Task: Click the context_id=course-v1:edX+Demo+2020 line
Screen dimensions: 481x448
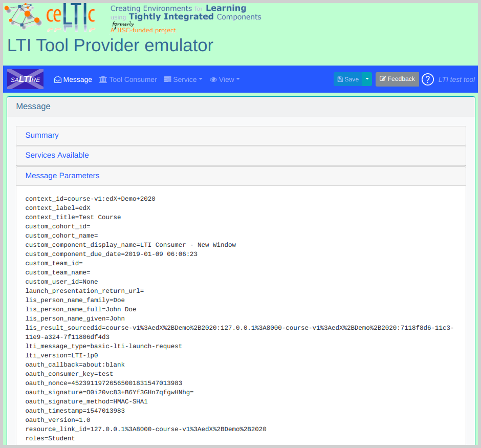Action: point(90,199)
